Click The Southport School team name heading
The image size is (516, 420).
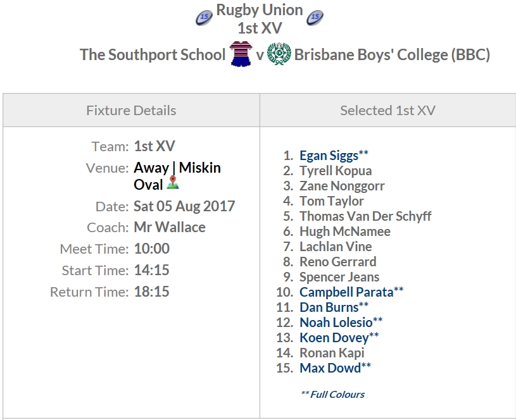(153, 54)
